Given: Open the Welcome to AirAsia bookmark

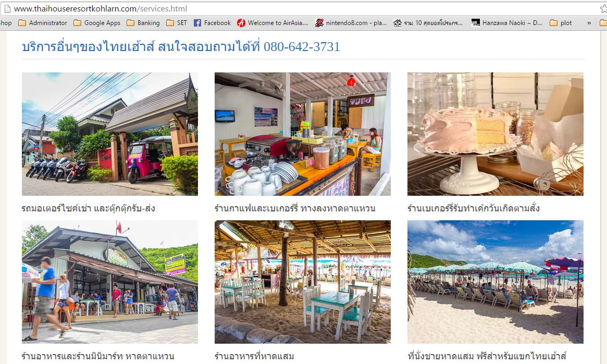Looking at the screenshot, I should [x=272, y=23].
